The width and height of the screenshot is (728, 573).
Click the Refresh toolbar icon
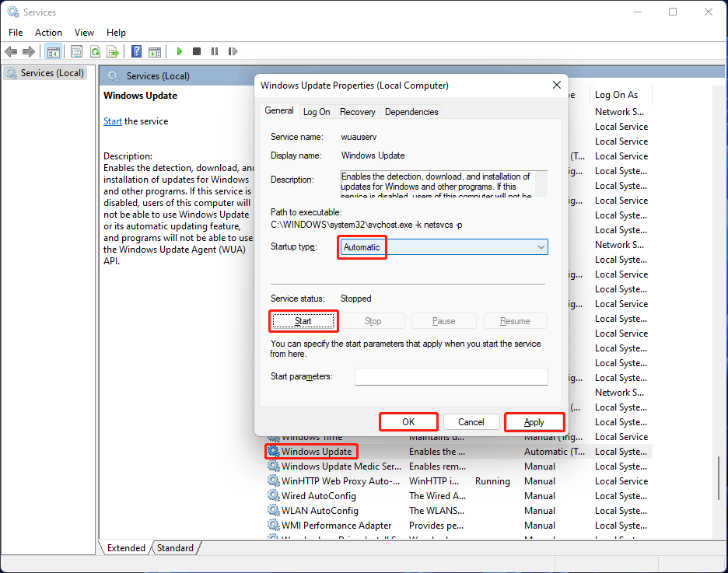95,52
